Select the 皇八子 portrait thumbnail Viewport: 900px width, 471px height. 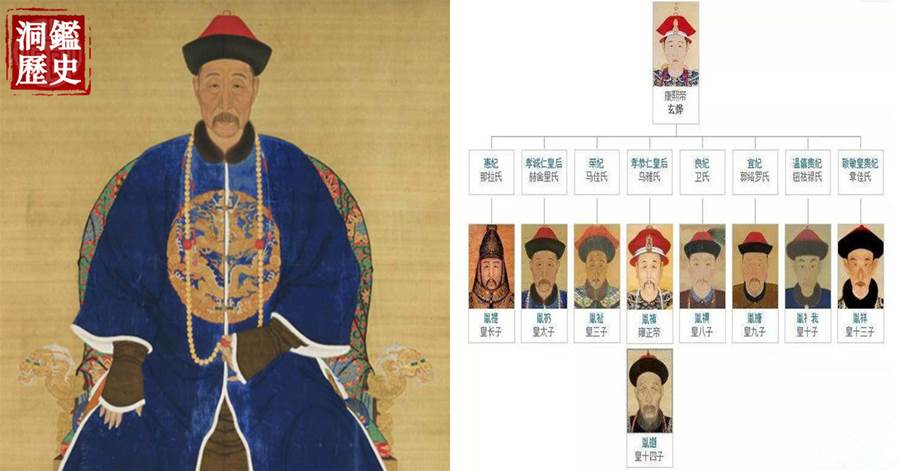coord(703,267)
